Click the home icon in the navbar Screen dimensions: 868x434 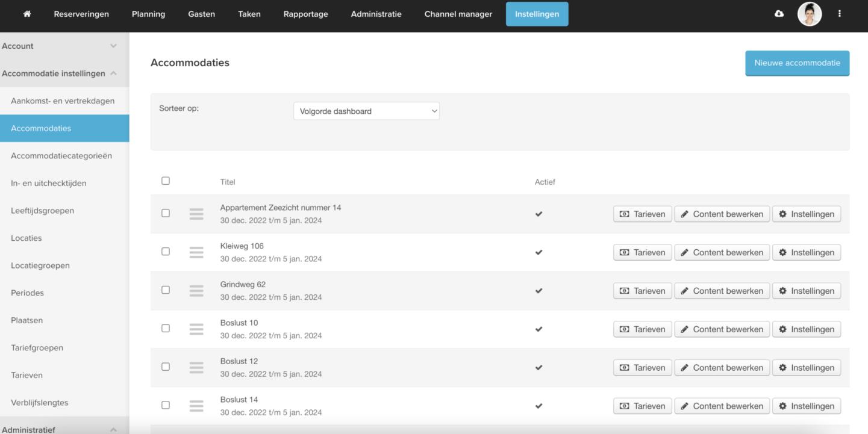[27, 14]
